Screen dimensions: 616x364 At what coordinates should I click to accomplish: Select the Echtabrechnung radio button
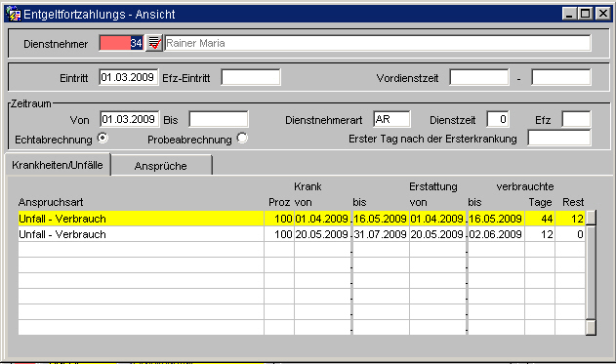tap(103, 138)
